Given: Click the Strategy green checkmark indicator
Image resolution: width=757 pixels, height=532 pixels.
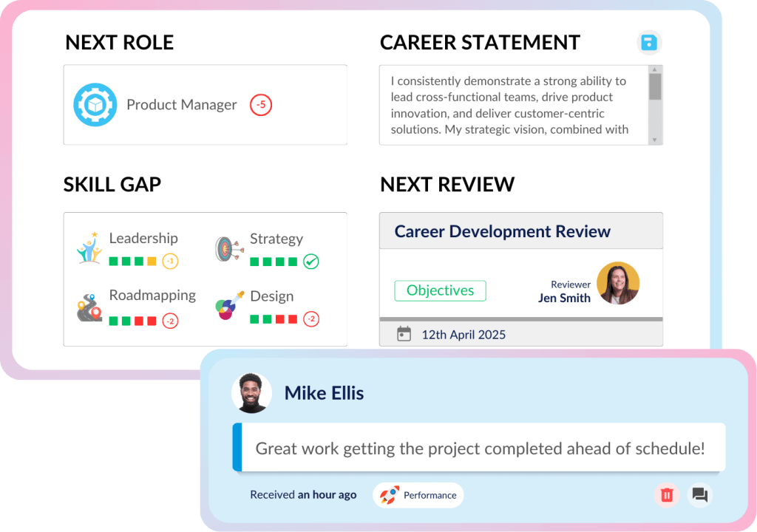Looking at the screenshot, I should [311, 261].
